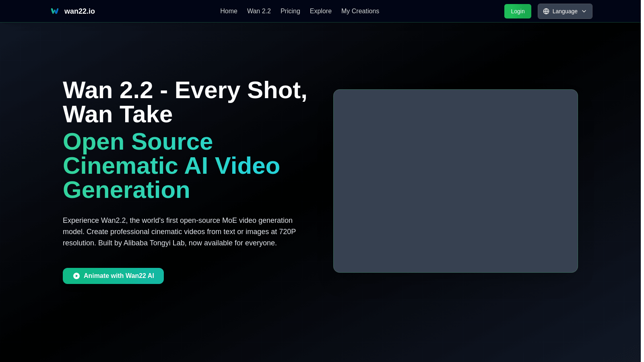Go to My Creations
Screen dimensions: 644x362
[360, 11]
